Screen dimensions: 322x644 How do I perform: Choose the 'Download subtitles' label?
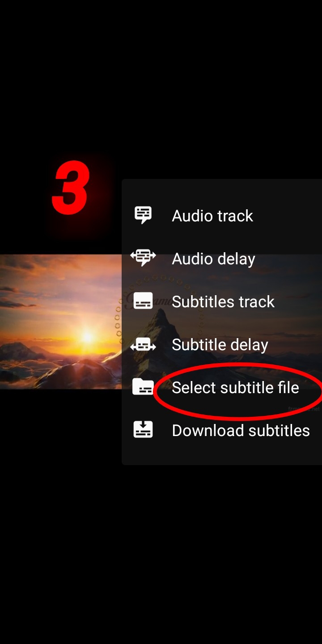pyautogui.click(x=241, y=430)
